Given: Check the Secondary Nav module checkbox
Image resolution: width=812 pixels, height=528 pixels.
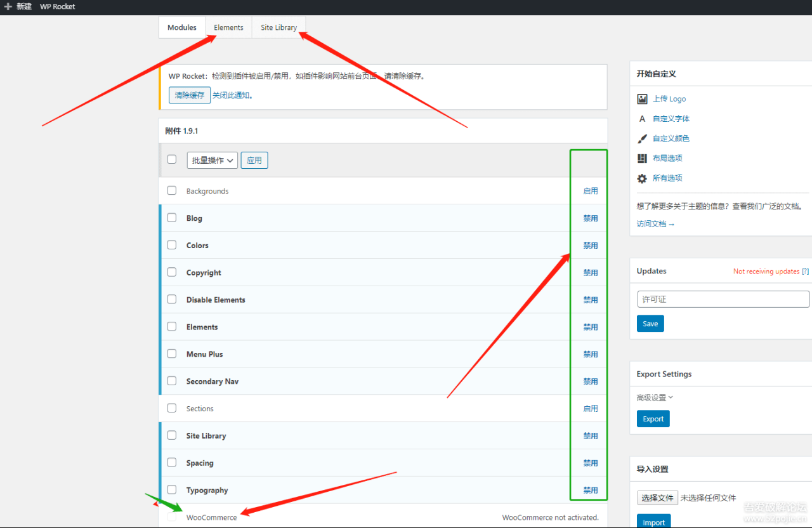Looking at the screenshot, I should [x=172, y=381].
